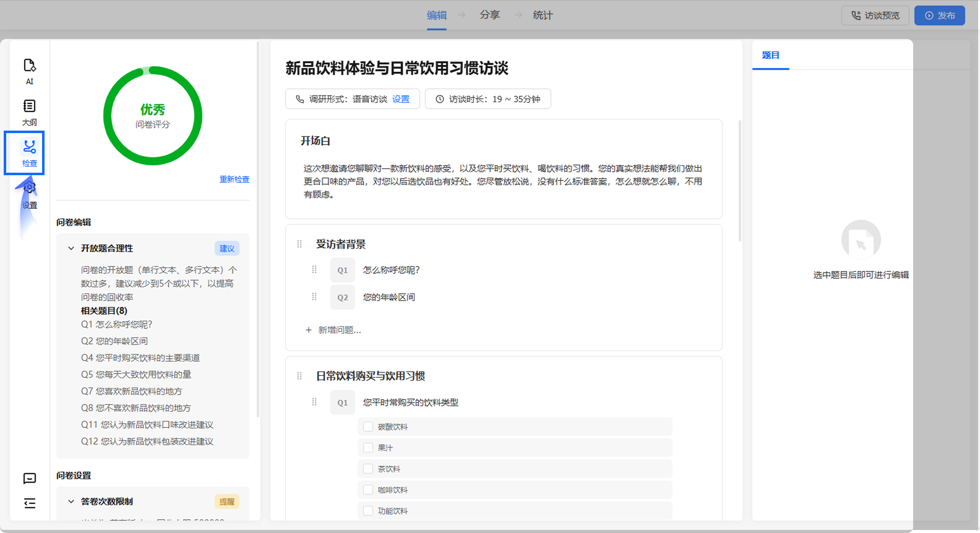Grab the drag handle of 受访者背景 section

[x=299, y=244]
